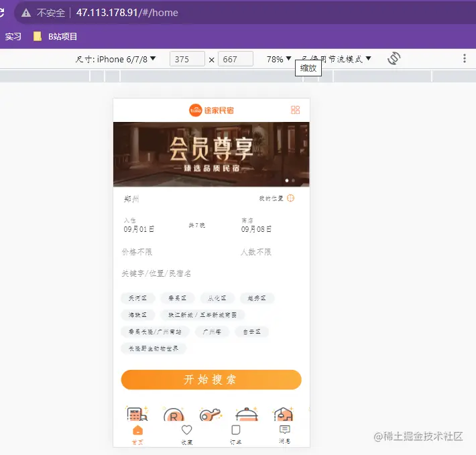Select check-out date 09月08日
Viewport: 476px width, 455px height.
click(x=256, y=229)
